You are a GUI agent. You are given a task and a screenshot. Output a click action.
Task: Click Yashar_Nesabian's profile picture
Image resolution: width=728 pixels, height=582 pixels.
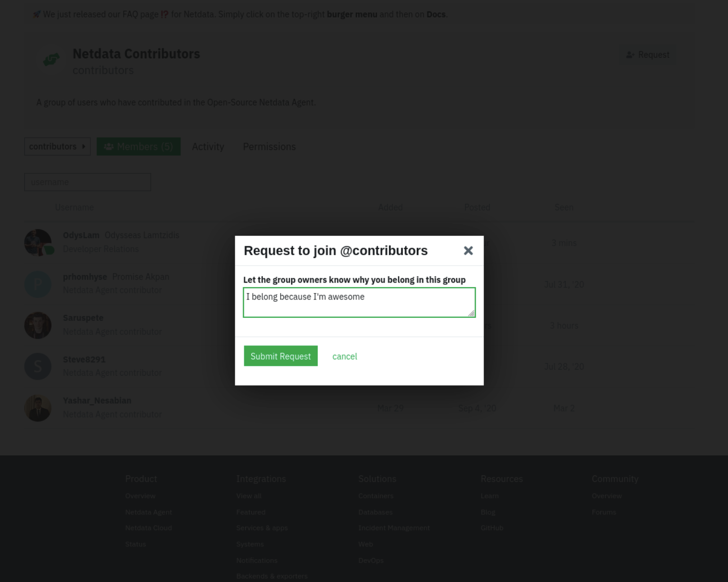(x=38, y=408)
